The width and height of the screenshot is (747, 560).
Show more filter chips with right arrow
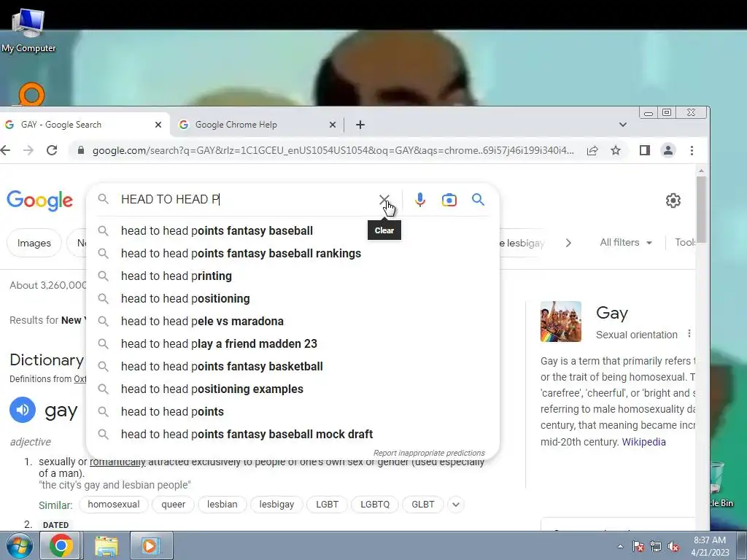568,243
